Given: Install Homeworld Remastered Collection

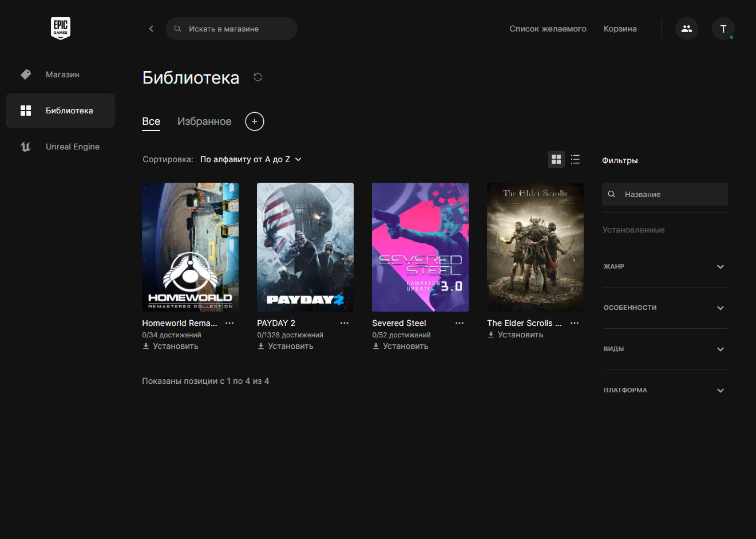Looking at the screenshot, I should click(171, 346).
